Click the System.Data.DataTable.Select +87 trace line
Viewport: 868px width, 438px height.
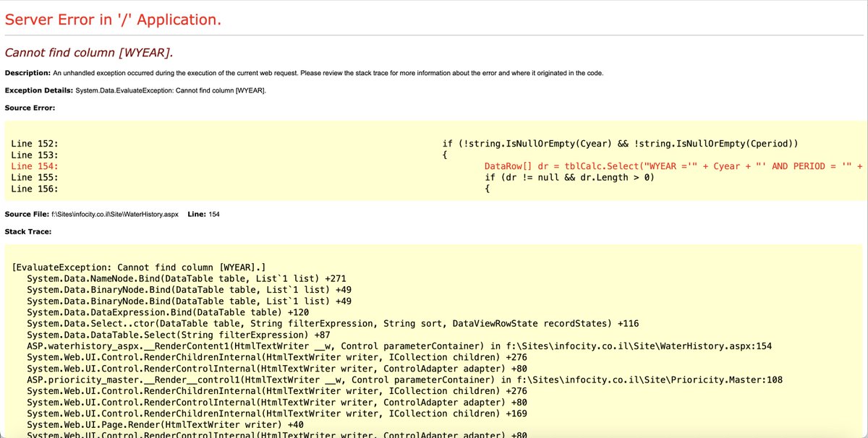[179, 335]
